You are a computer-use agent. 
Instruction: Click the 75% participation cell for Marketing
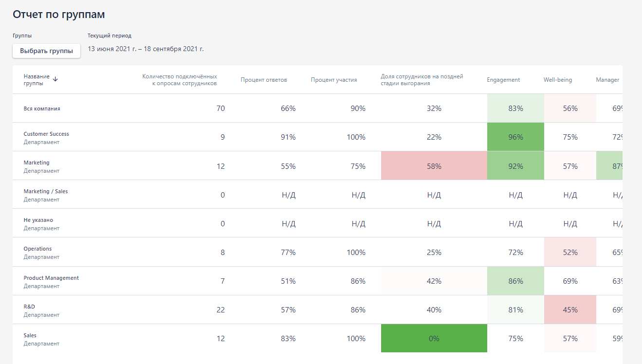click(358, 166)
